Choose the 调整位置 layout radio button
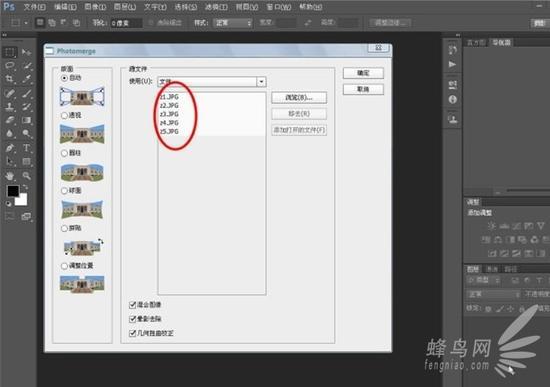Image resolution: width=550 pixels, height=387 pixels. tap(64, 266)
